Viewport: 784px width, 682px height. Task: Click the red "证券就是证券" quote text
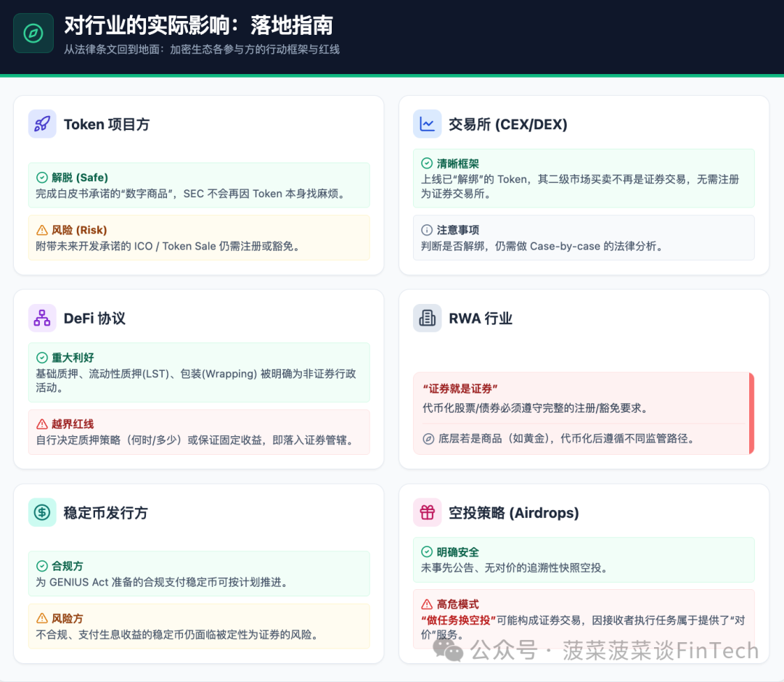tap(460, 388)
